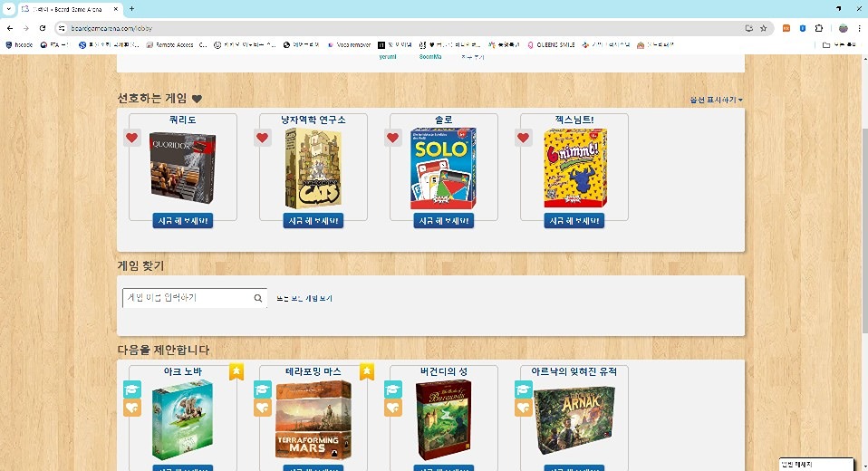Open the SOLO game box thumbnail

443,168
